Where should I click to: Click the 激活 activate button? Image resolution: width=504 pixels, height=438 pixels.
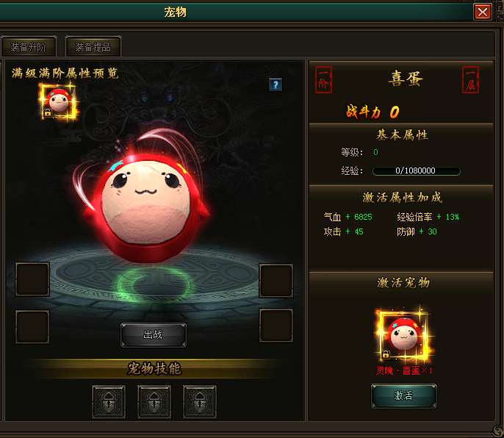pos(404,395)
